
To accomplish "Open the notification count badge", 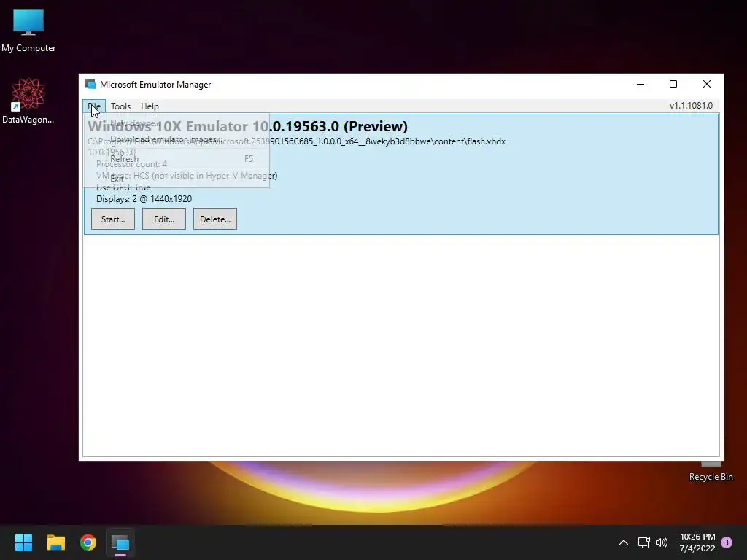I will point(727,542).
